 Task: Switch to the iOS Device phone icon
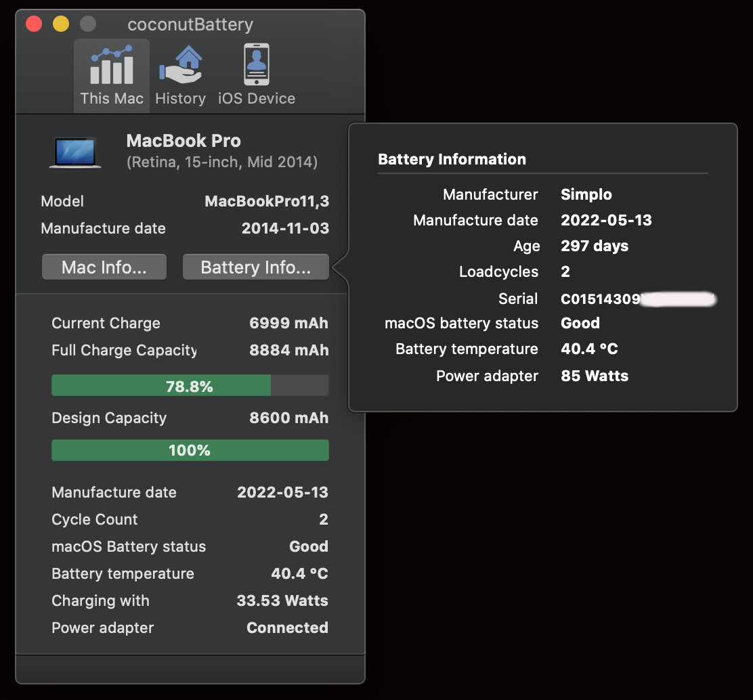point(257,64)
